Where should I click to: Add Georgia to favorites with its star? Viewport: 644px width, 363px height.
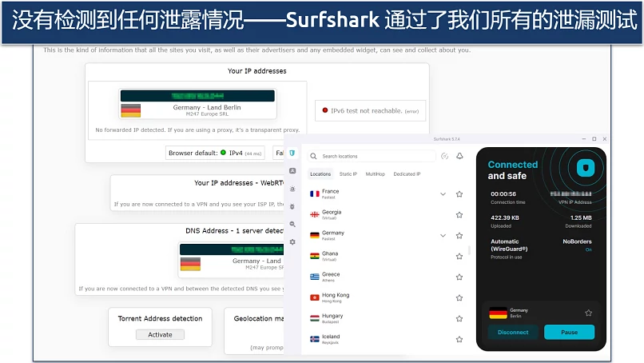pos(459,214)
